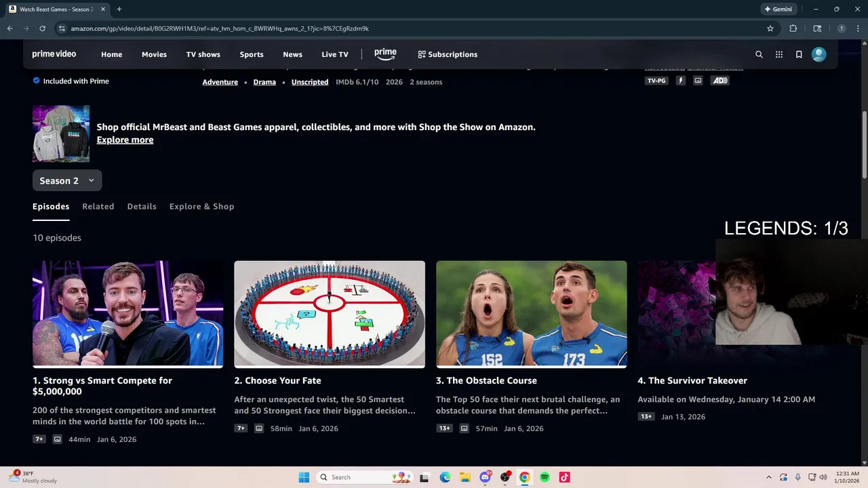
Task: Open File Explorer from the taskbar
Action: (465, 477)
